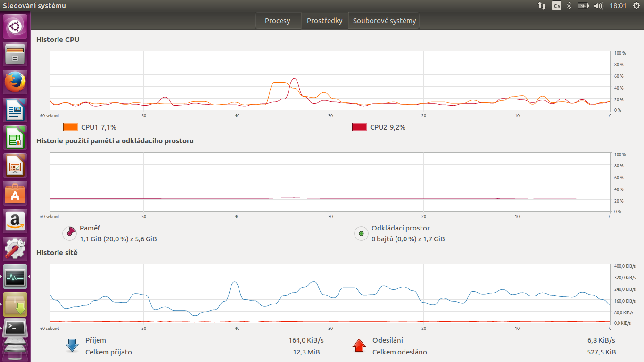Click the CPU1 7,1% label
Image resolution: width=644 pixels, height=362 pixels.
point(99,127)
